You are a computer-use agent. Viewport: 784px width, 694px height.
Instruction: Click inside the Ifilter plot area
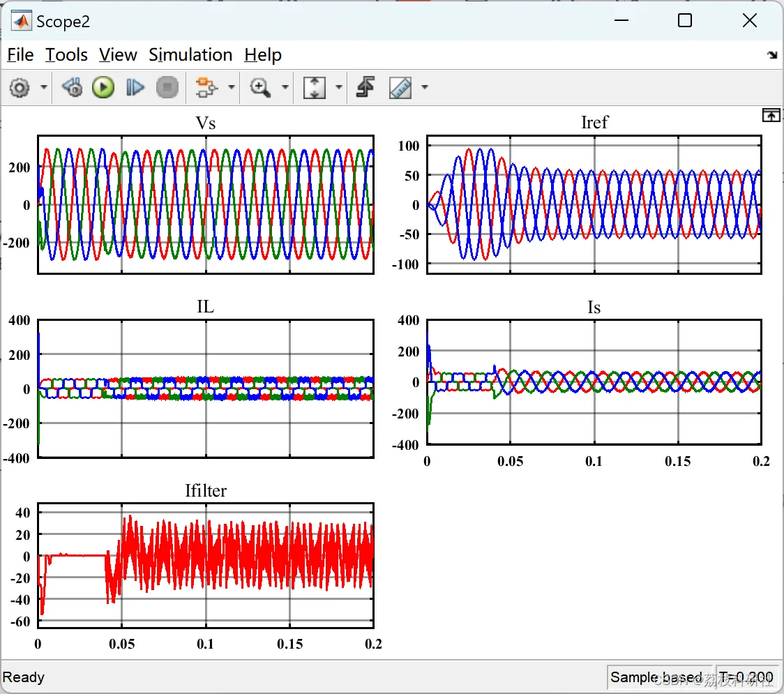tap(206, 565)
